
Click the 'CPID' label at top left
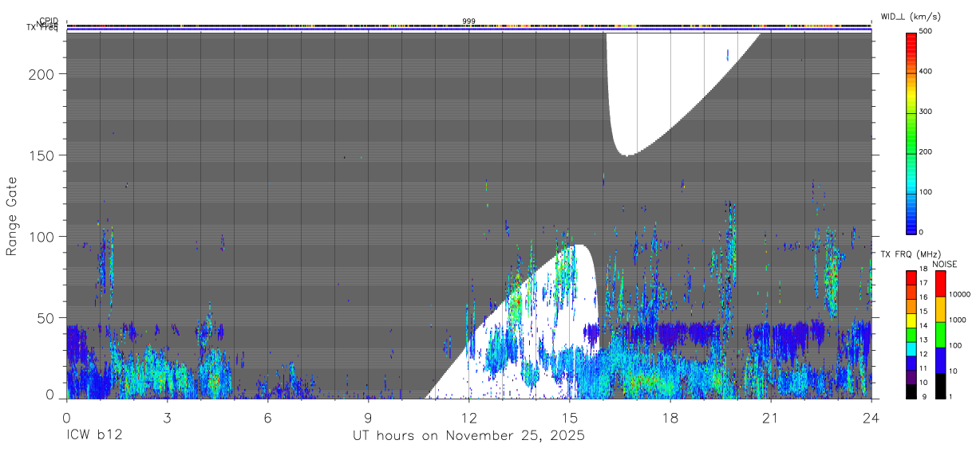point(49,22)
